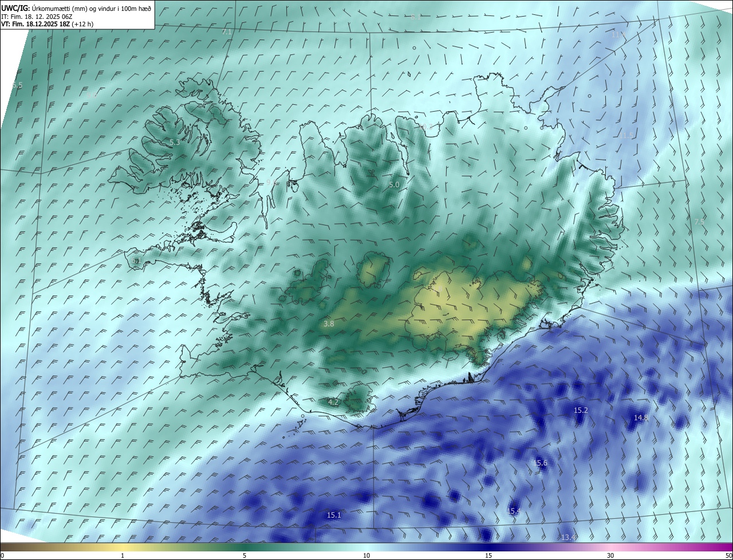This screenshot has width=733, height=560.
Task: Click the 11.5 value label off the east coast
Action: click(627, 136)
